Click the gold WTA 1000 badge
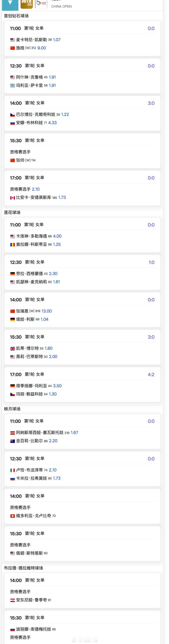Image resolution: width=169 pixels, height=644 pixels. pyautogui.click(x=27, y=4)
